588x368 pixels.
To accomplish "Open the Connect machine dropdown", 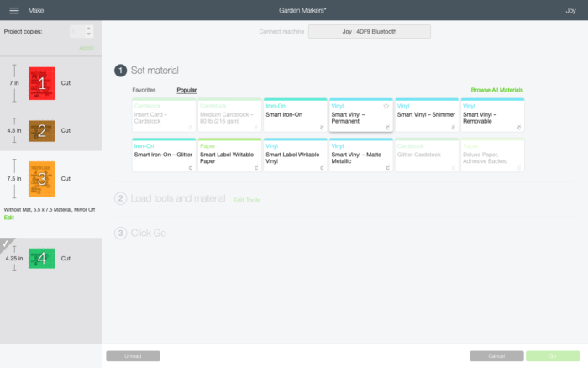I will [x=370, y=32].
